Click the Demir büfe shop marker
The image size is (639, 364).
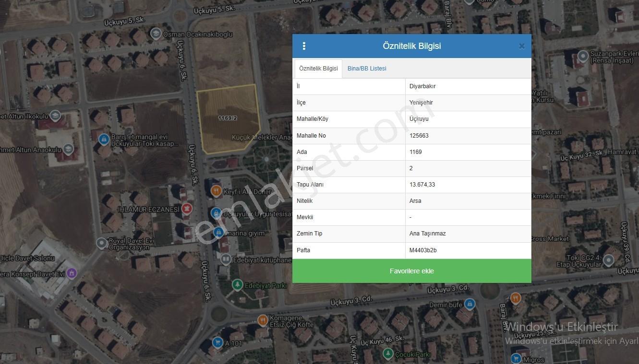[x=470, y=304]
